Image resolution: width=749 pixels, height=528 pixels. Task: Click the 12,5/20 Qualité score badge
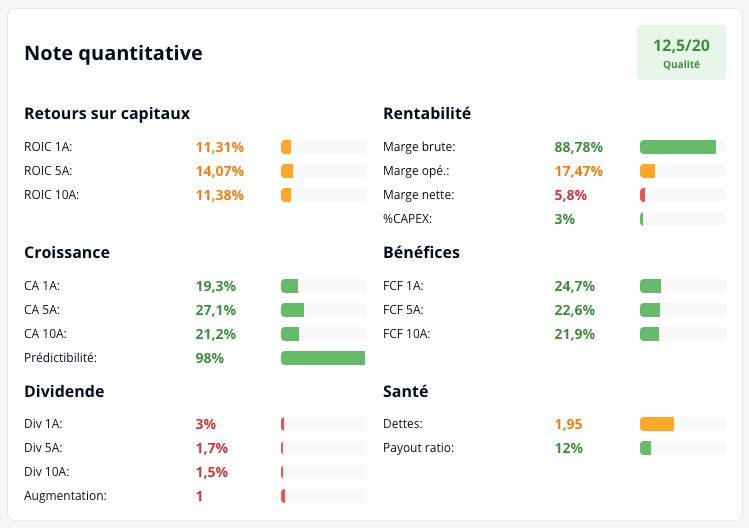(x=681, y=53)
